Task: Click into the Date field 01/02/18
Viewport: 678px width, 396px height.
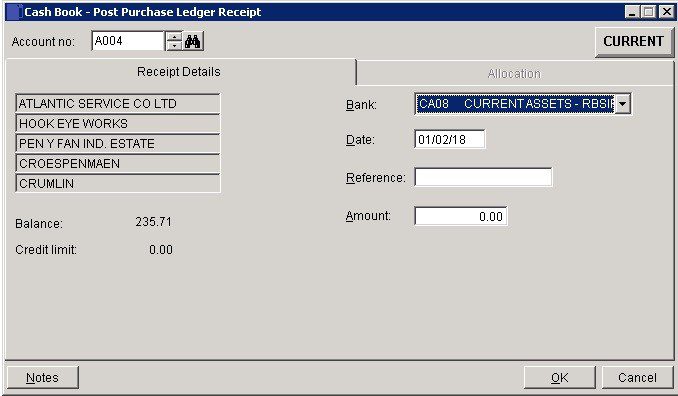Action: click(450, 139)
